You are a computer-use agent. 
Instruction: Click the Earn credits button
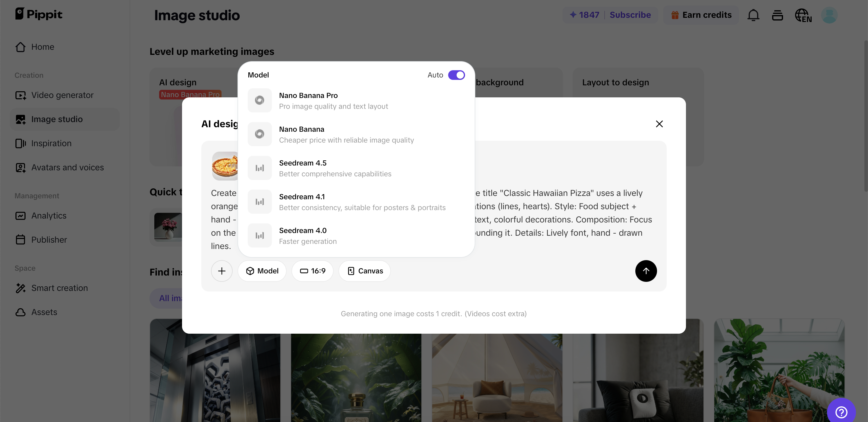(701, 15)
